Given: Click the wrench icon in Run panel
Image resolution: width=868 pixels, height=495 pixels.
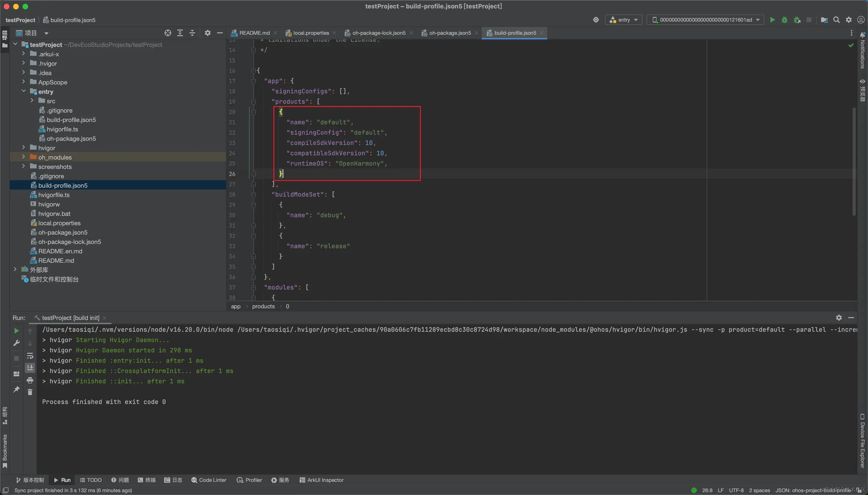Looking at the screenshot, I should [16, 343].
